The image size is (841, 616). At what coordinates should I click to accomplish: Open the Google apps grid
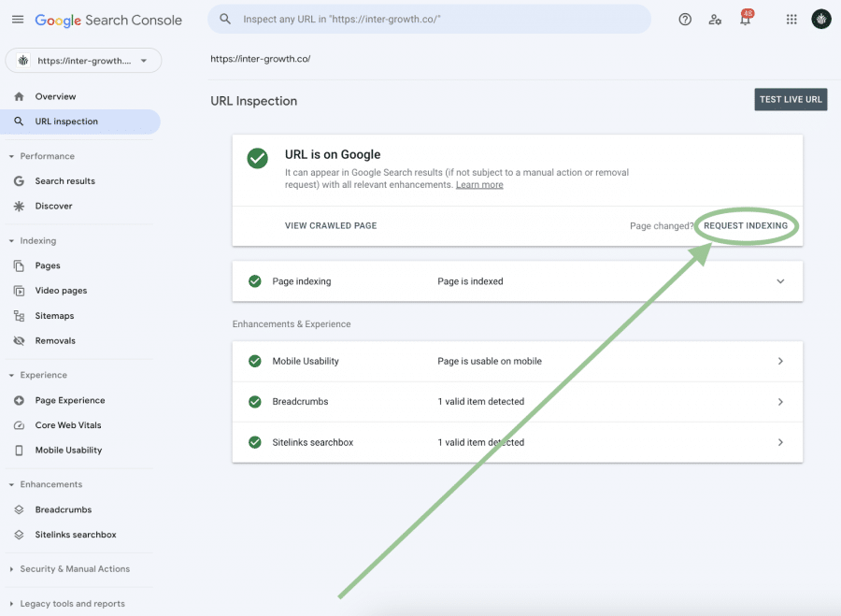tap(791, 20)
